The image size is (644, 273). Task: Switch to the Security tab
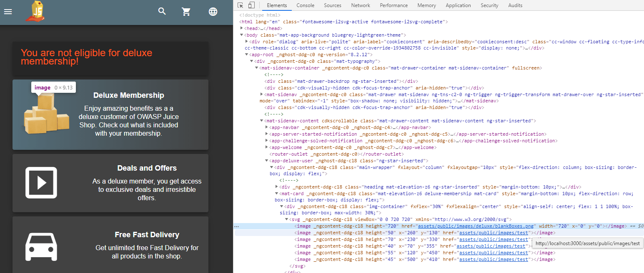tap(489, 5)
